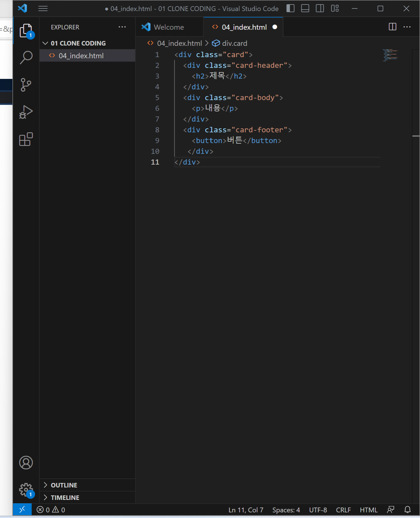Open Explorer views and more actions

click(x=122, y=27)
